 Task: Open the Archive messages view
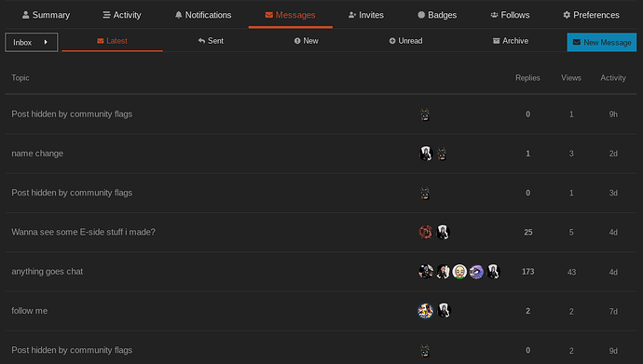tap(510, 41)
